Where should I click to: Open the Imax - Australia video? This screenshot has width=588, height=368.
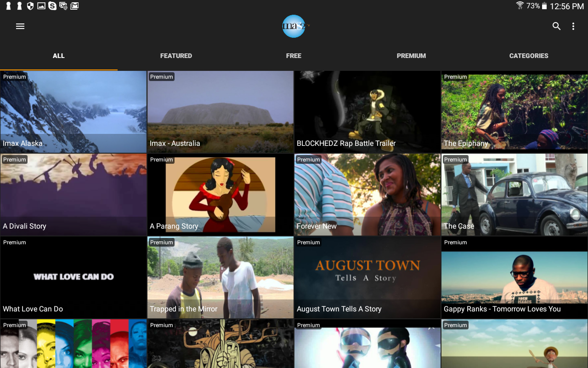point(220,112)
